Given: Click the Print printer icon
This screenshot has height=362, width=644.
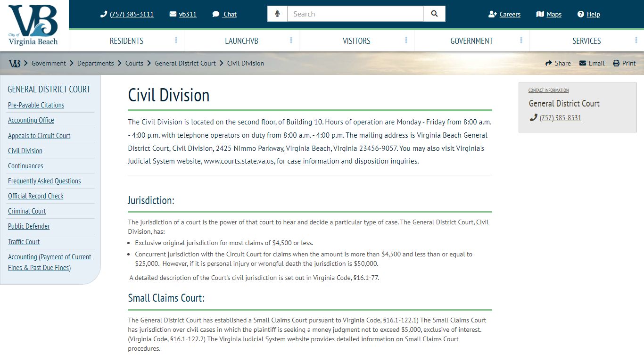Looking at the screenshot, I should pyautogui.click(x=616, y=63).
